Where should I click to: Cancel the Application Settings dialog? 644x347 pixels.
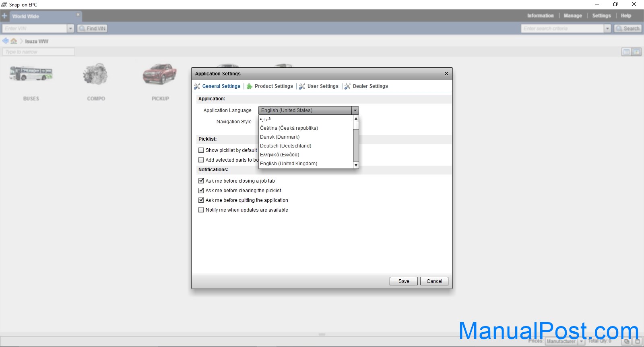(434, 281)
